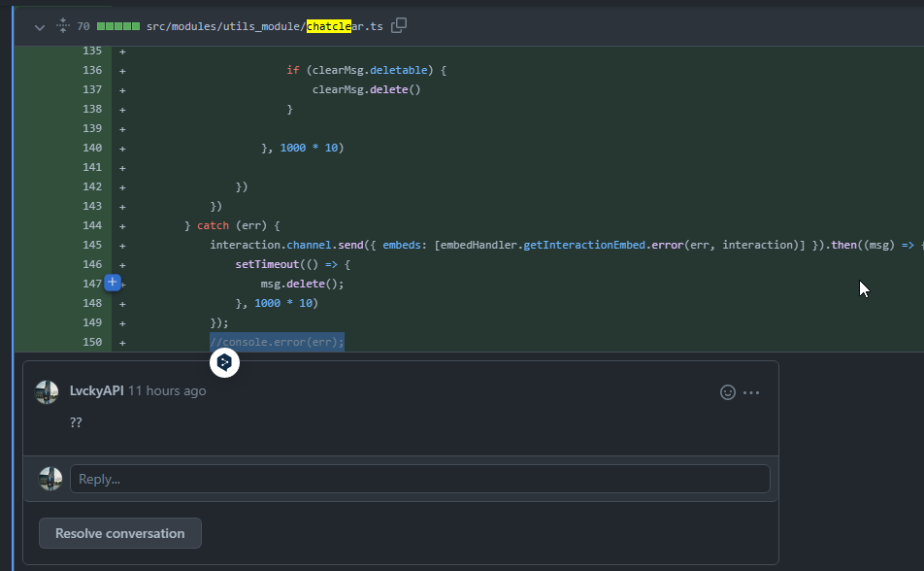924x571 pixels.
Task: Click the avatar beside the Reply box
Action: pos(50,479)
